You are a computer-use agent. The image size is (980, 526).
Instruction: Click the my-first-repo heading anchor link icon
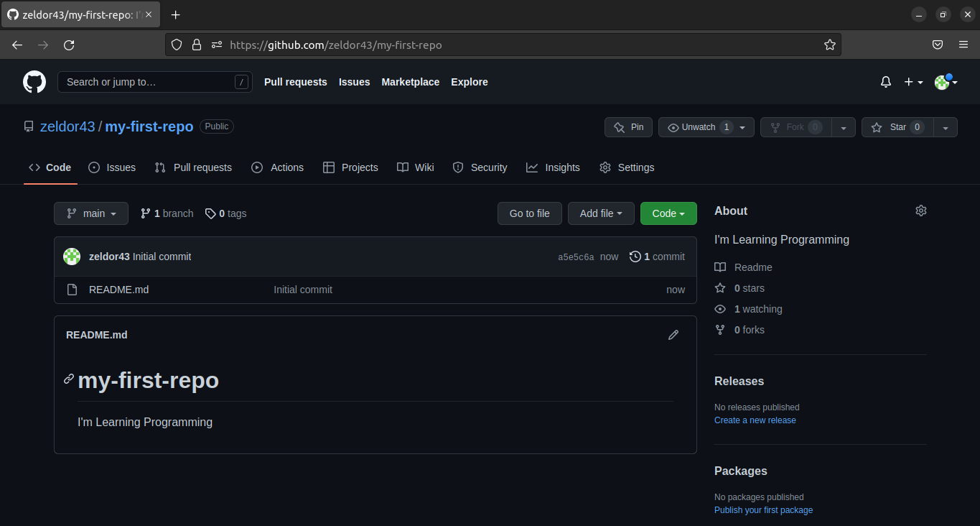69,379
